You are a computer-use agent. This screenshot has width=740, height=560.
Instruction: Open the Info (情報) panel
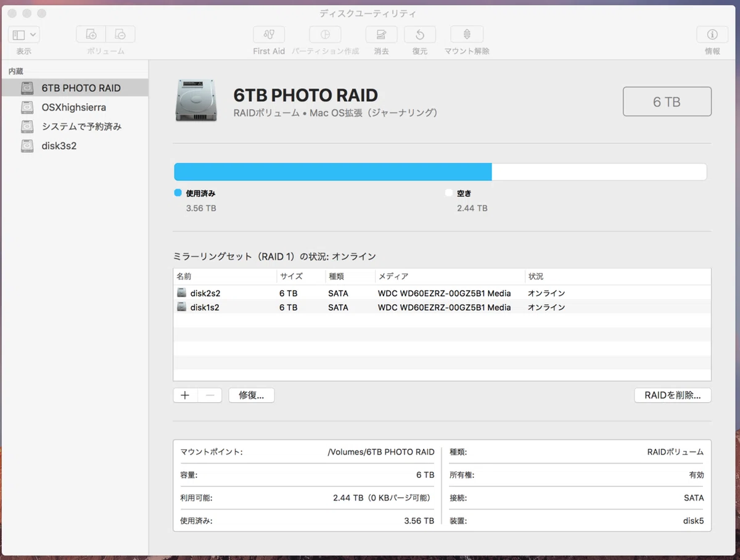(x=712, y=35)
